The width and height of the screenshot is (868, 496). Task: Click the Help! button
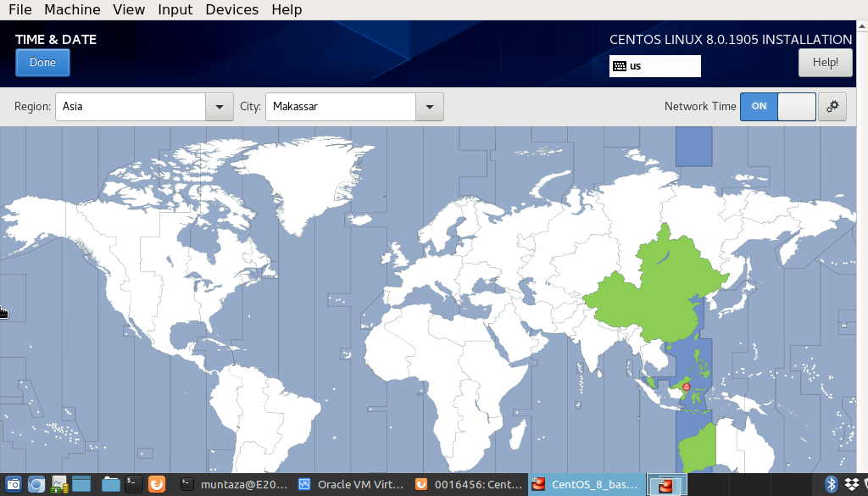tap(825, 62)
